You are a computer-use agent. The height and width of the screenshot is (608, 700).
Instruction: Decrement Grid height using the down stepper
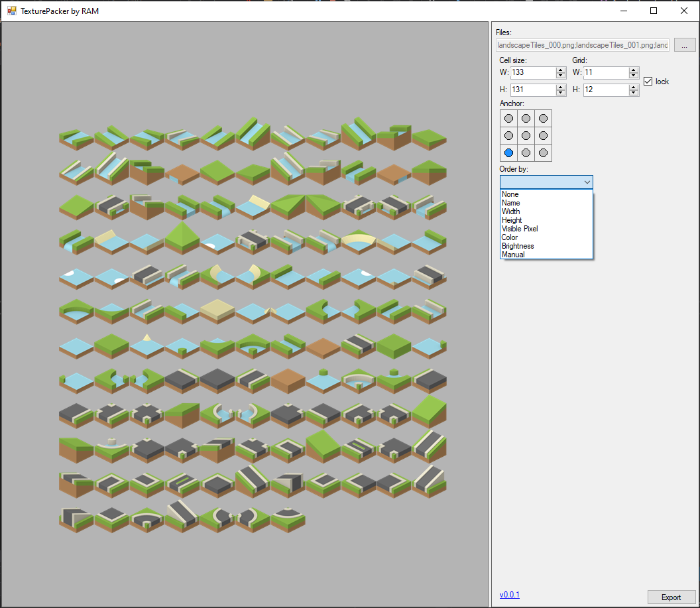tap(633, 92)
